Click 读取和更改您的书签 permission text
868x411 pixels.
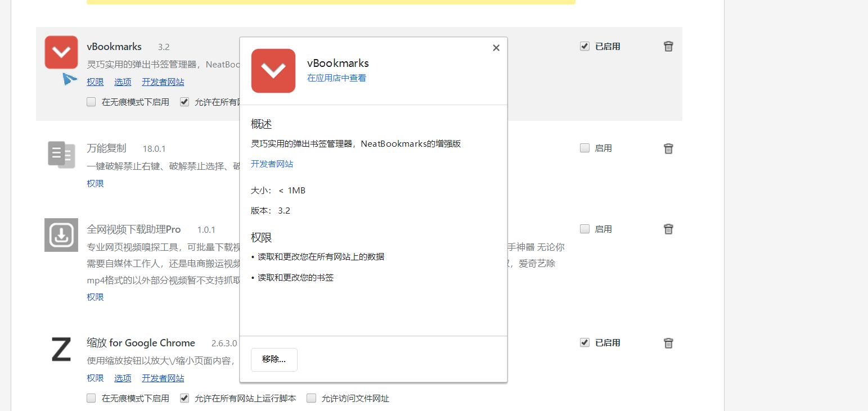[x=296, y=278]
